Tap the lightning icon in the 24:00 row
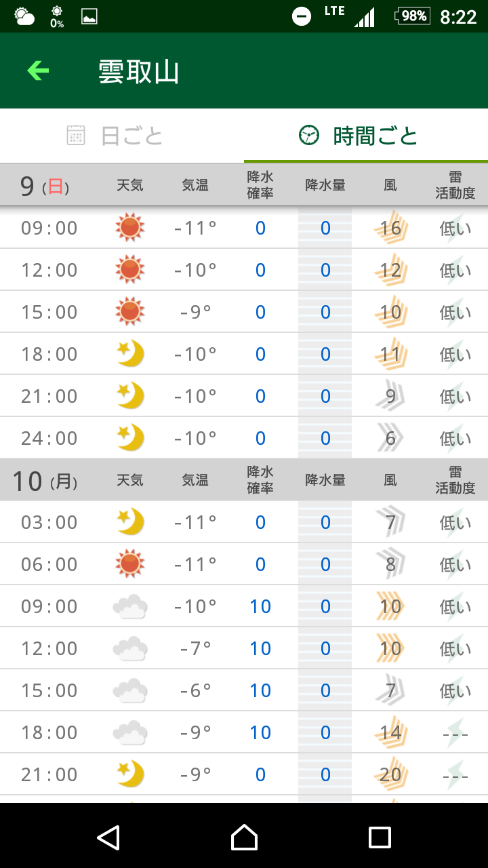488x868 pixels. [x=455, y=438]
